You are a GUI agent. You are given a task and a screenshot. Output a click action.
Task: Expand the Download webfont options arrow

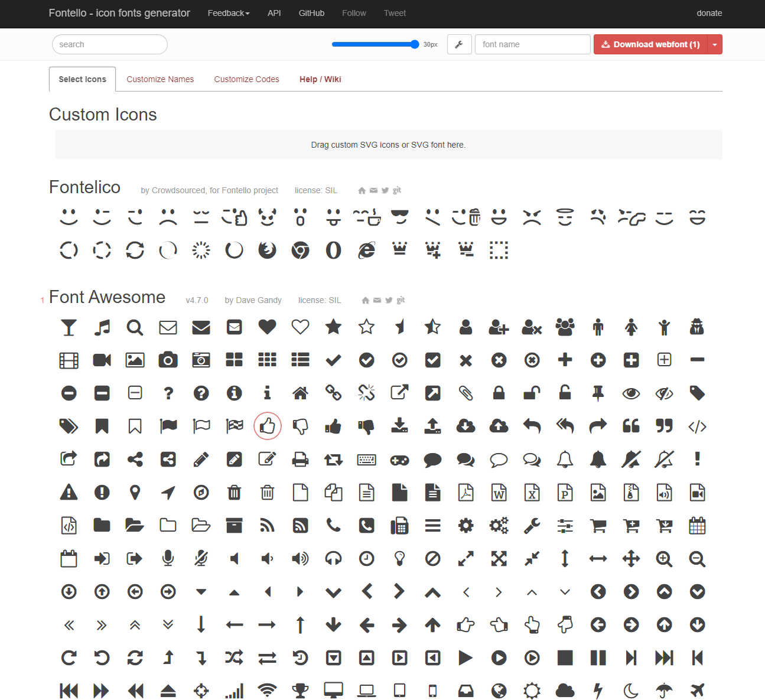pos(715,44)
